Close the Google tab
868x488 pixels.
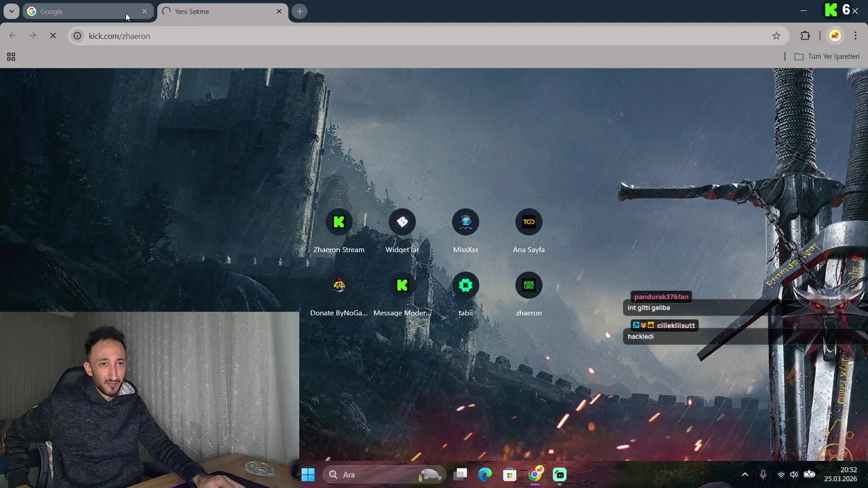click(144, 12)
